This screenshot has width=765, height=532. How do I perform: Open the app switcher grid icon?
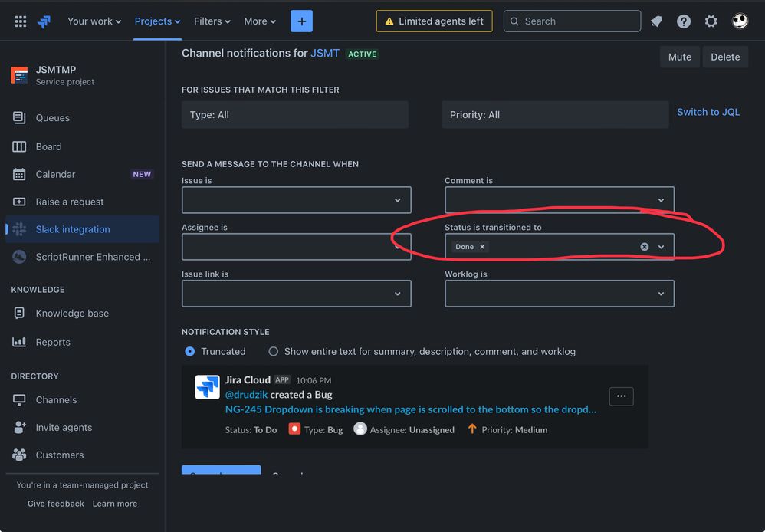point(21,21)
